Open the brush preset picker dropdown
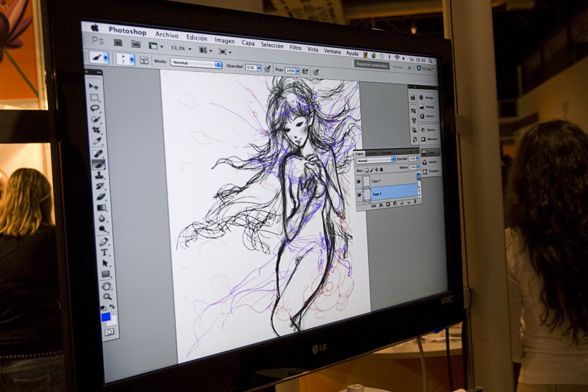The image size is (588, 392). point(132,60)
